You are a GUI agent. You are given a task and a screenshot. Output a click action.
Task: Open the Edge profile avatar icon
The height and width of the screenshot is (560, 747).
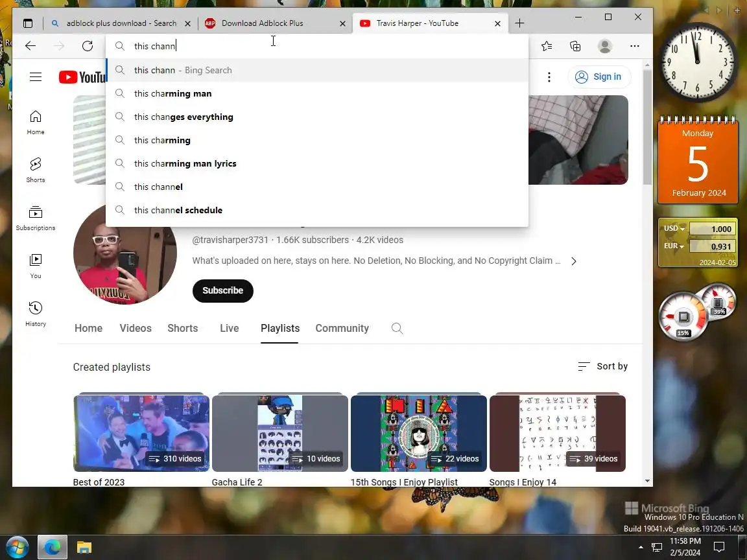pos(604,46)
